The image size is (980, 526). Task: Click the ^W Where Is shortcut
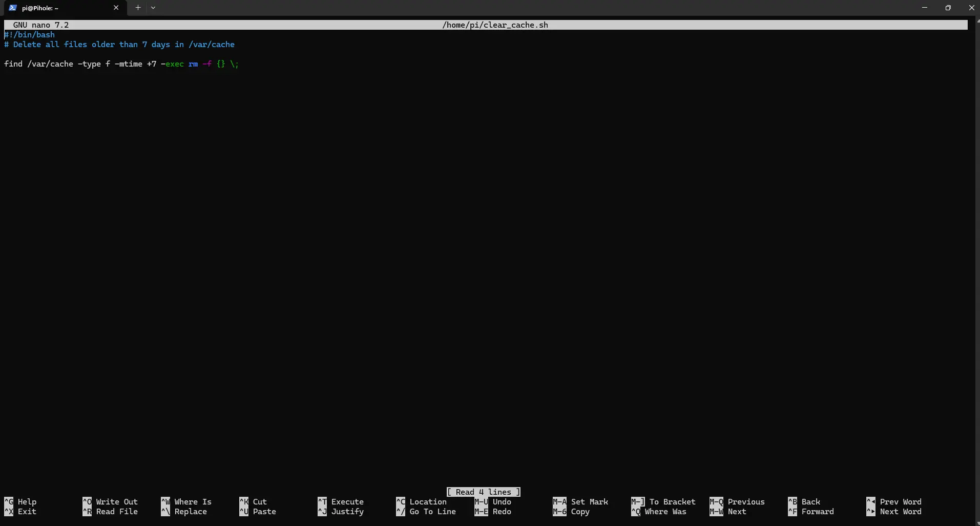[x=186, y=502]
